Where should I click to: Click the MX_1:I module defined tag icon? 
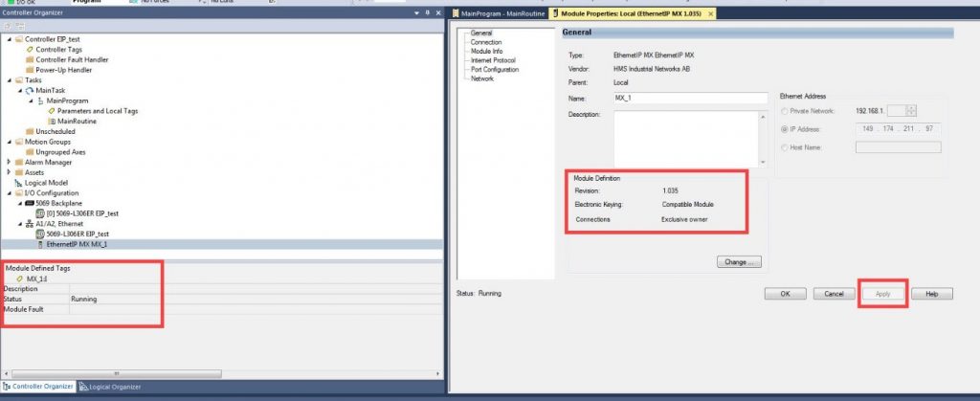pyautogui.click(x=19, y=278)
